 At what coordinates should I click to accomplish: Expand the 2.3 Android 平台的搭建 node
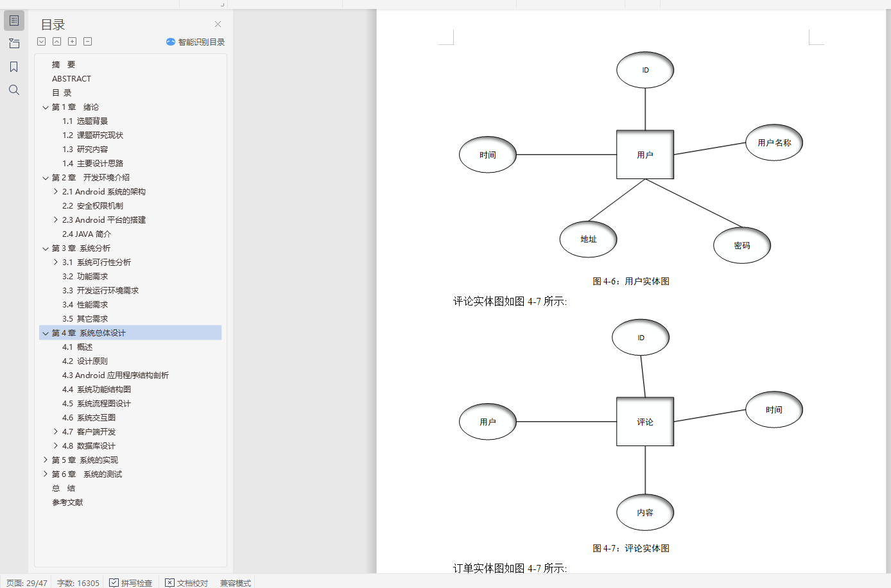pyautogui.click(x=56, y=220)
